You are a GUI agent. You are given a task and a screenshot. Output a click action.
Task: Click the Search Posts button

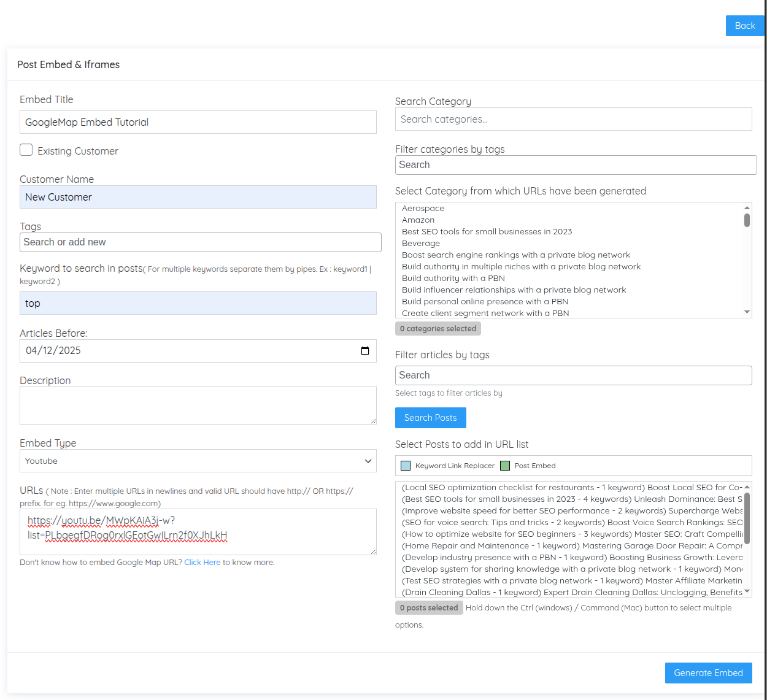430,418
